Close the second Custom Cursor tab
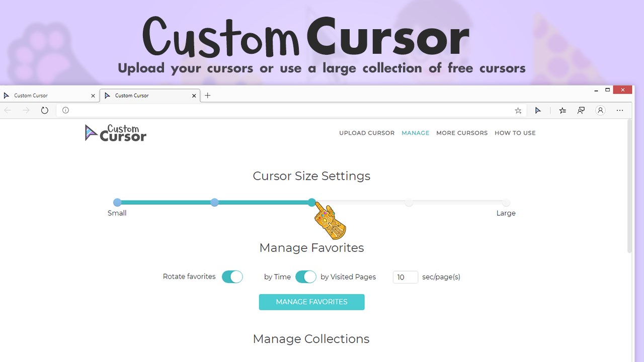 (x=194, y=96)
